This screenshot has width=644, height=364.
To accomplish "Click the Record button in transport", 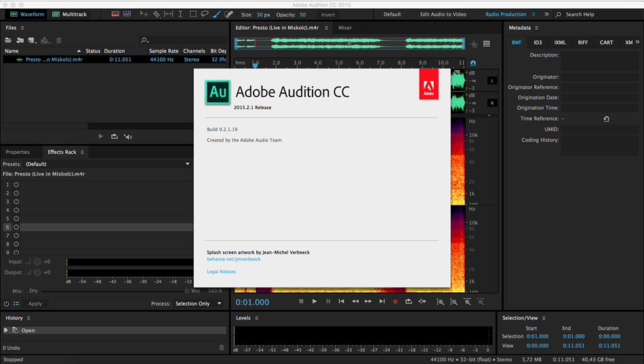I will click(x=395, y=302).
